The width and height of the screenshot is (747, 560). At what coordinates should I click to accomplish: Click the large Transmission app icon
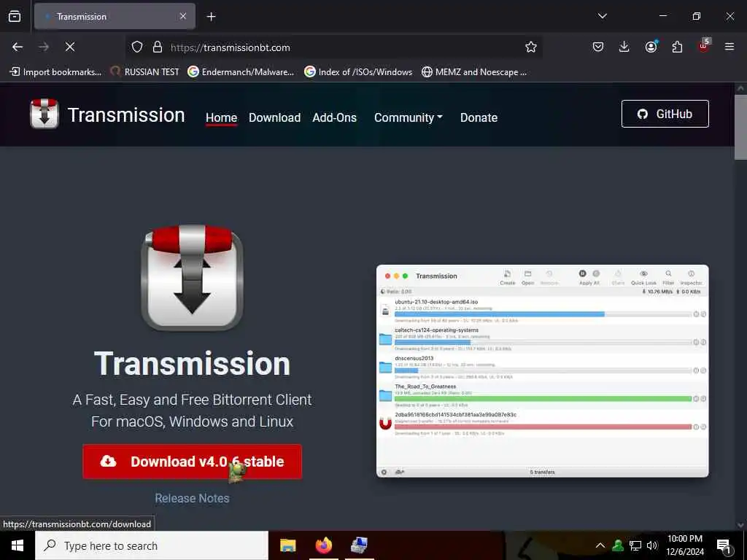pyautogui.click(x=192, y=278)
